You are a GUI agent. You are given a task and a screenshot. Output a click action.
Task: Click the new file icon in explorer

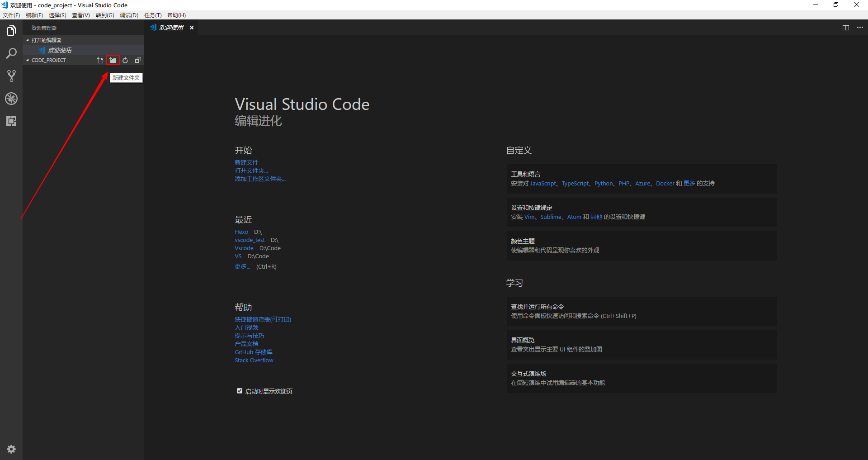tap(100, 60)
